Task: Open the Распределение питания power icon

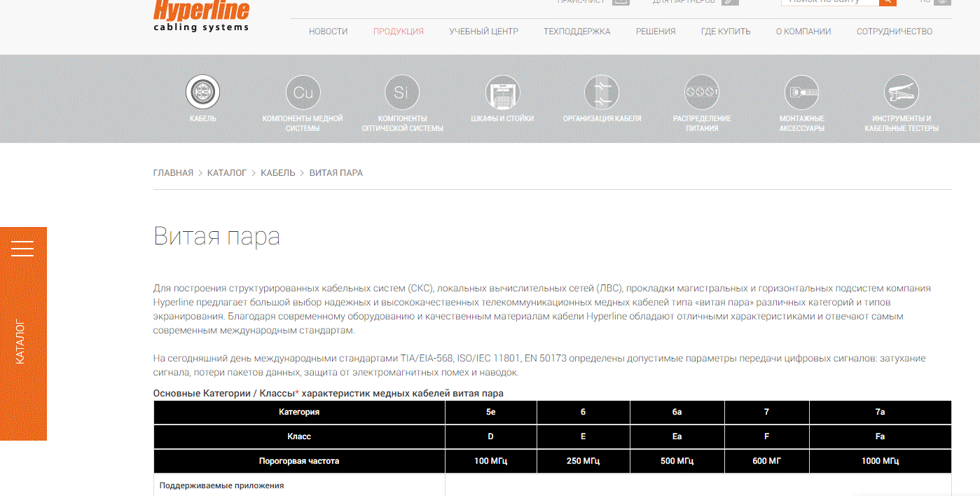Action: coord(702,92)
